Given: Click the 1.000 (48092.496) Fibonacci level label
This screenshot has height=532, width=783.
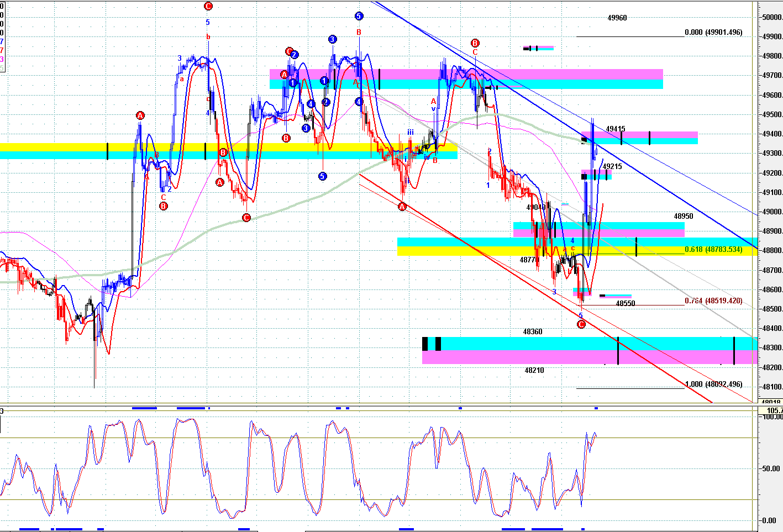Looking at the screenshot, I should (x=713, y=384).
